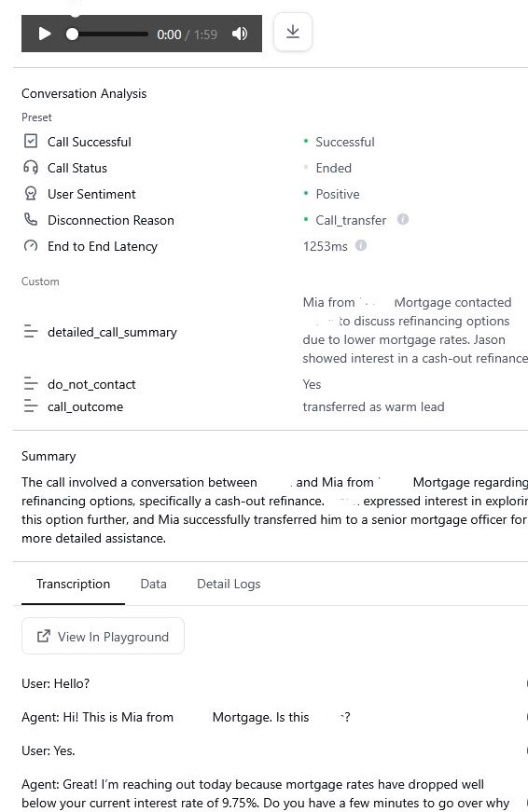
Task: Open the Detail Logs tab
Action: [229, 585]
